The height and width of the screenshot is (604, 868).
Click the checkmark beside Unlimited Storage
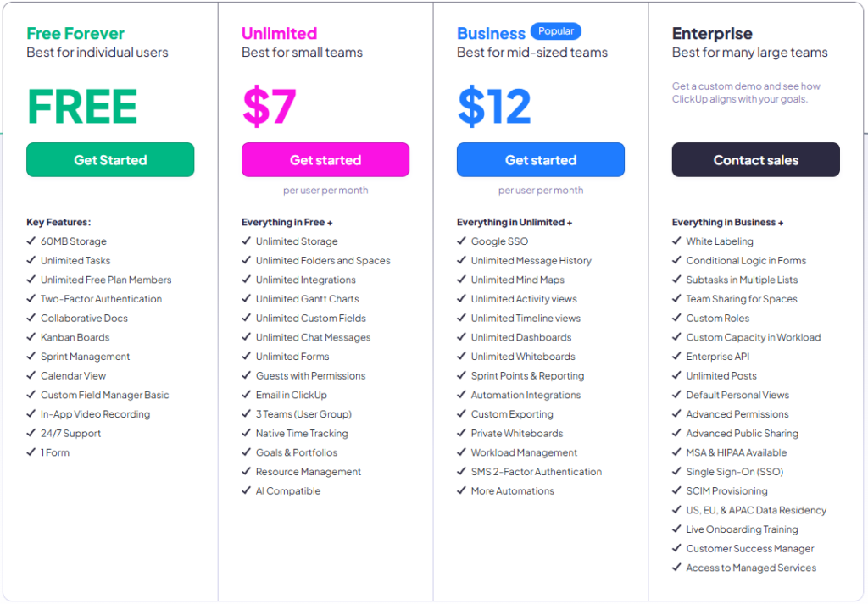[246, 241]
